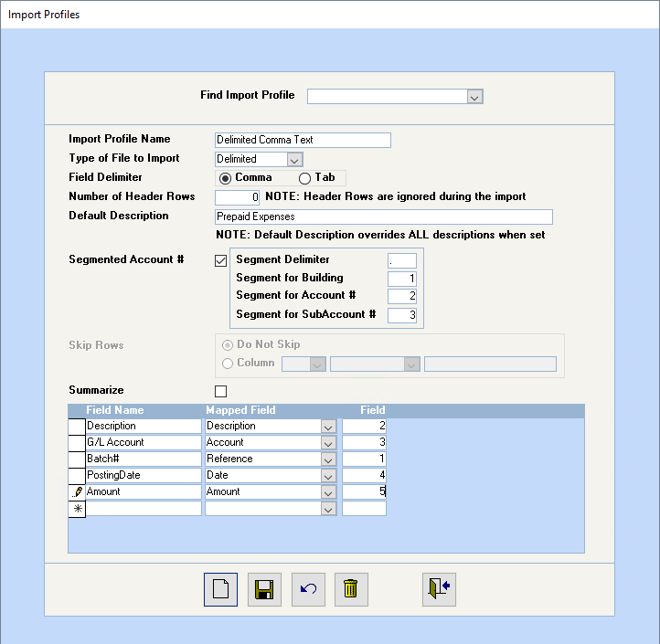Image resolution: width=660 pixels, height=644 pixels.
Task: Click the Segment Delimiter input box
Action: (402, 260)
